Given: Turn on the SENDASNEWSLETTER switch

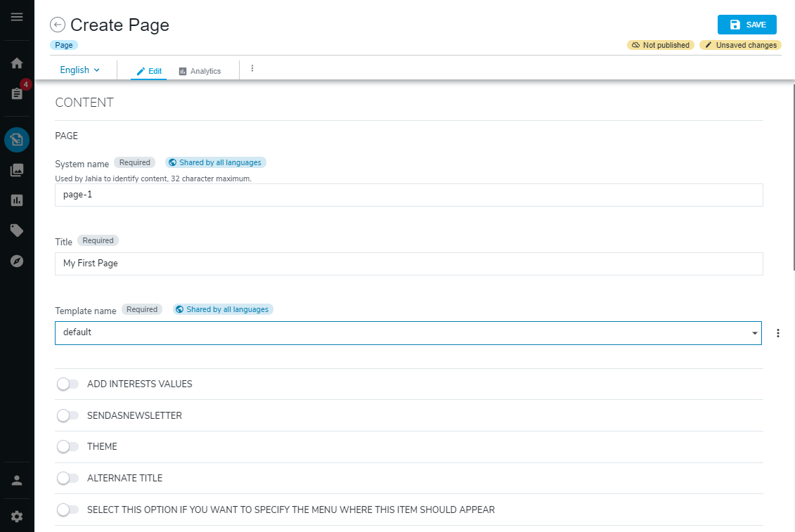Looking at the screenshot, I should [68, 415].
